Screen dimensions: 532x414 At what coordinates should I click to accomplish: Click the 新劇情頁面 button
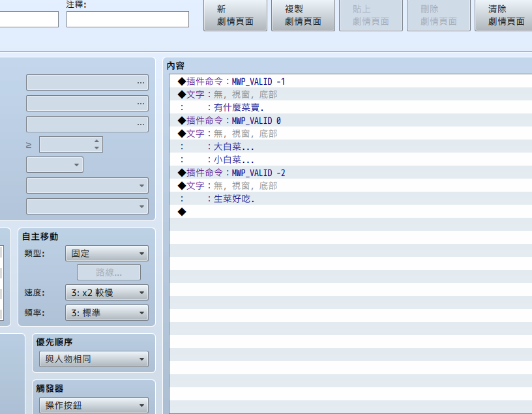235,15
